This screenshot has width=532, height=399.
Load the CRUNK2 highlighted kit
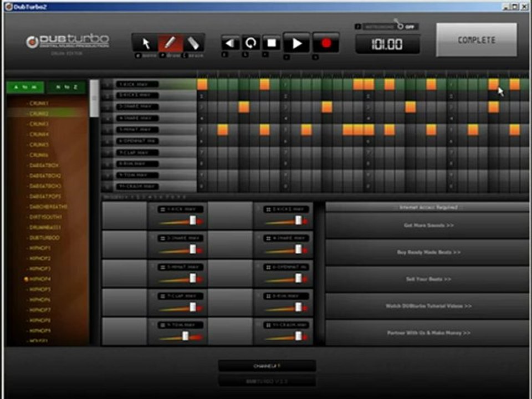(x=39, y=114)
